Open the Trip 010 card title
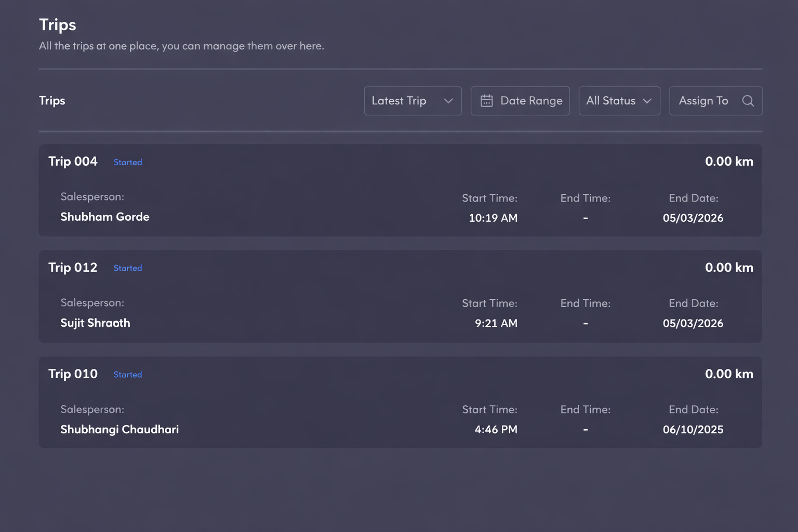The width and height of the screenshot is (798, 532). [73, 374]
